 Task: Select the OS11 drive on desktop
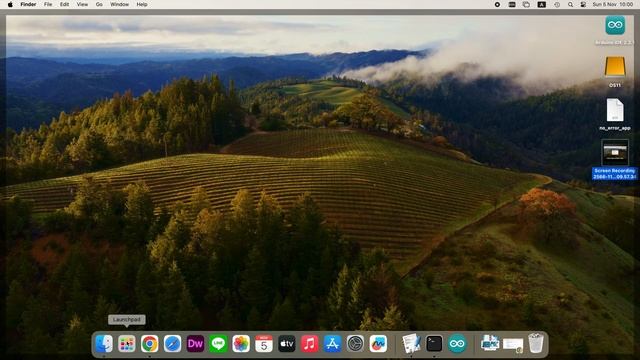(x=615, y=67)
